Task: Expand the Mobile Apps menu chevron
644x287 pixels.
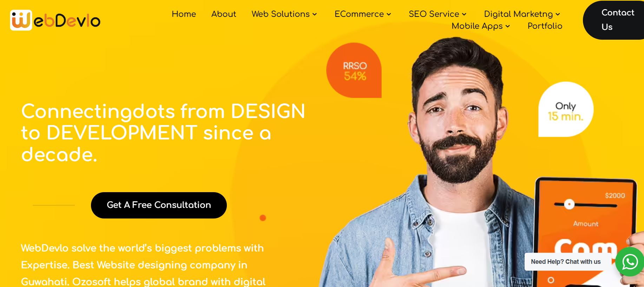Action: [507, 26]
